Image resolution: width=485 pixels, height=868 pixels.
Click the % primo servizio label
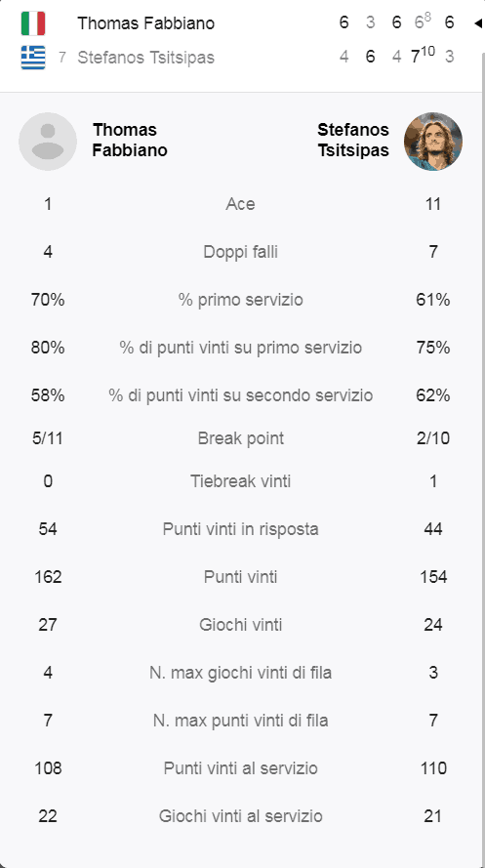coord(241,300)
